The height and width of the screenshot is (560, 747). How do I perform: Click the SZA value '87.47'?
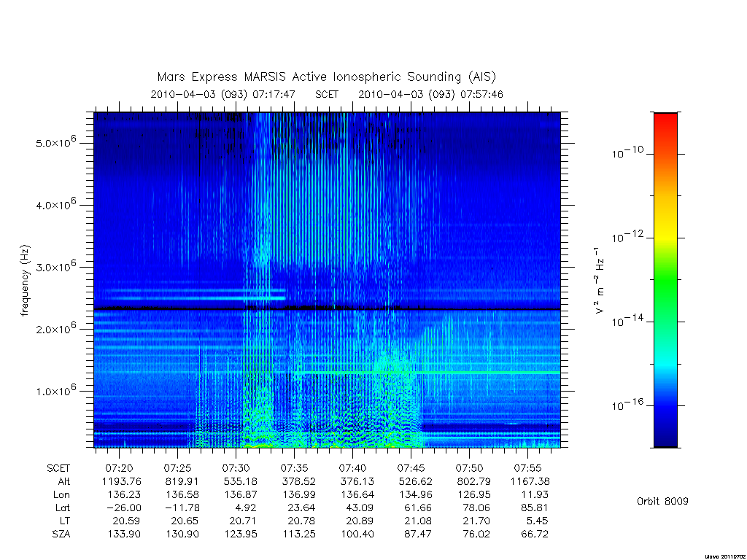tap(418, 534)
